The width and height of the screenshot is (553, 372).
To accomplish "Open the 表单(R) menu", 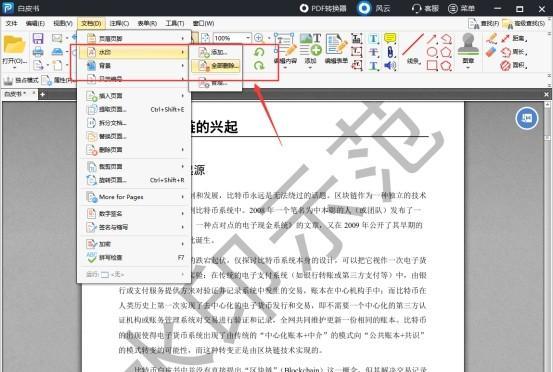I will [x=147, y=23].
